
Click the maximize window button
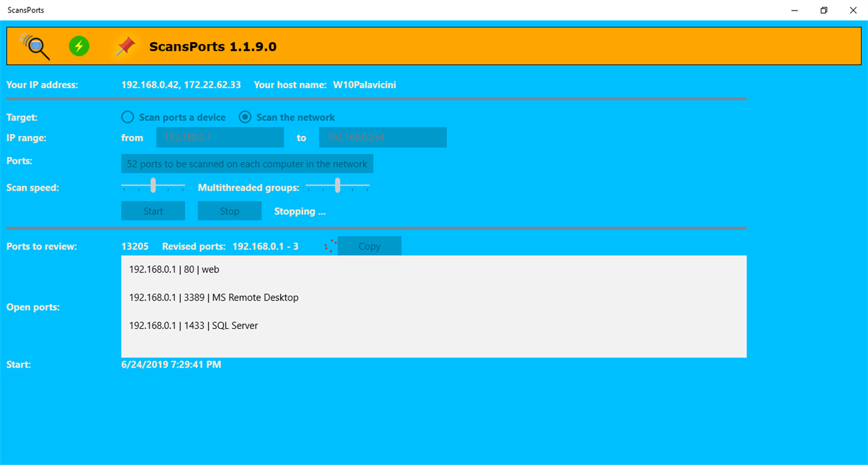[x=823, y=10]
